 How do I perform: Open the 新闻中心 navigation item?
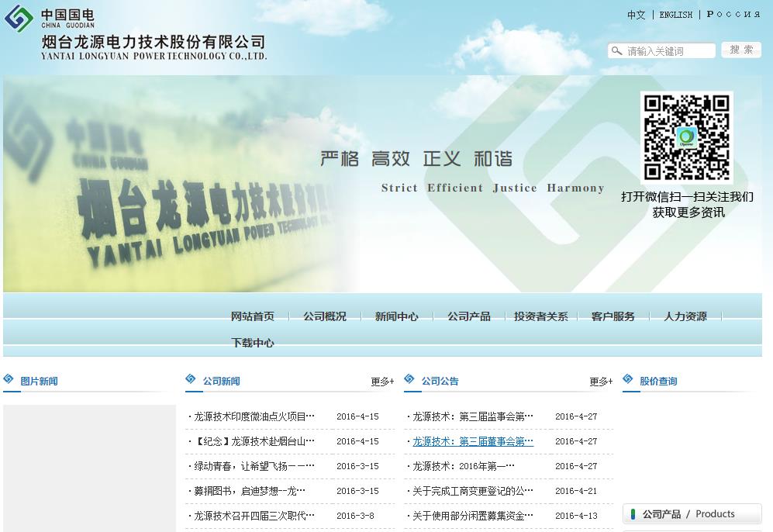coord(397,316)
